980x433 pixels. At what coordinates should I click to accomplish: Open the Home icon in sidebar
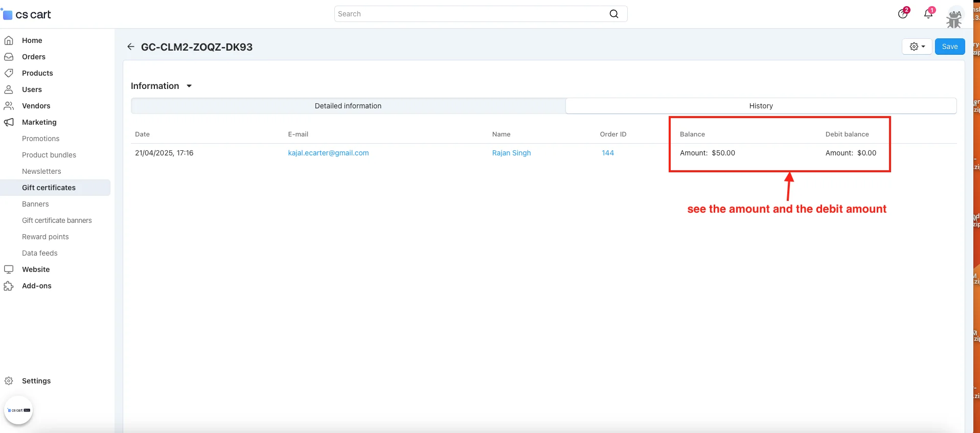(x=9, y=40)
